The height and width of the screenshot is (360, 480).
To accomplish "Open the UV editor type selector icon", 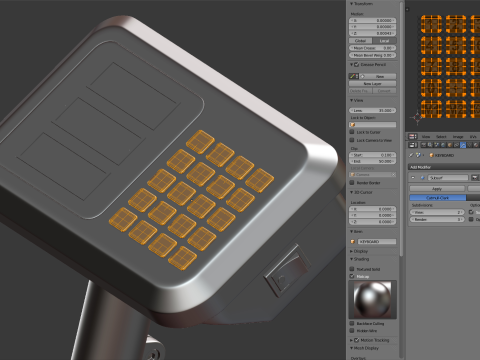I will click(x=413, y=136).
